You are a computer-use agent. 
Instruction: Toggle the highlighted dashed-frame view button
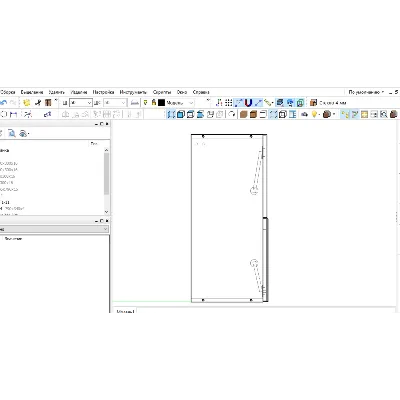[273, 114]
